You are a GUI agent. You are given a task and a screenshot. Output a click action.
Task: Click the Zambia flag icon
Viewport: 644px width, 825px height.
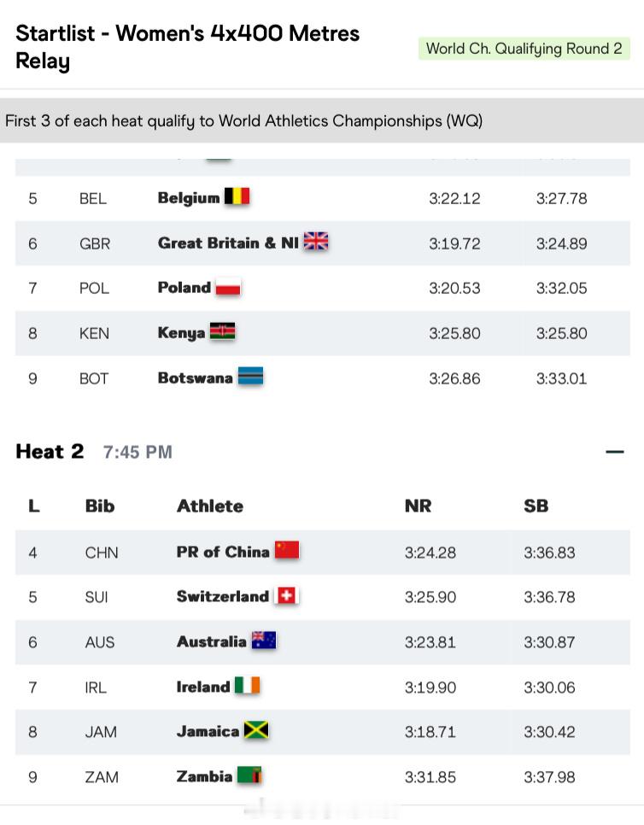pyautogui.click(x=249, y=775)
